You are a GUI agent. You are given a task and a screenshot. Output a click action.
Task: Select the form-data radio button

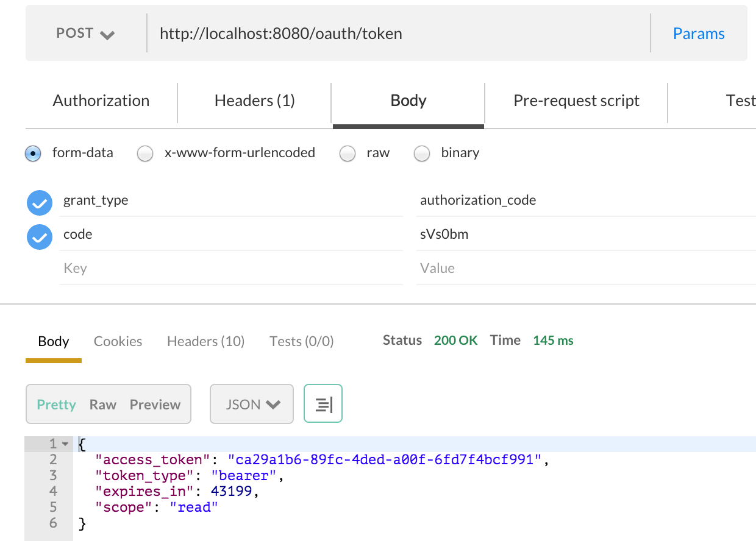(33, 154)
